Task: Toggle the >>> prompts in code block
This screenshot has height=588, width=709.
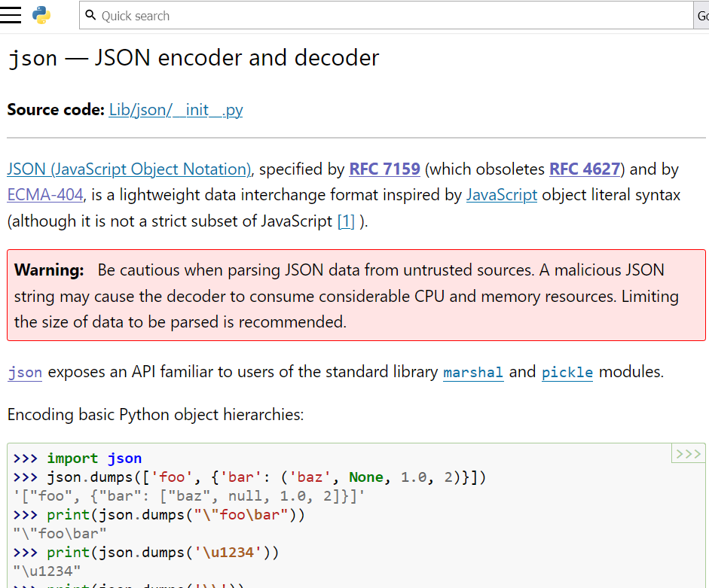Action: (688, 453)
